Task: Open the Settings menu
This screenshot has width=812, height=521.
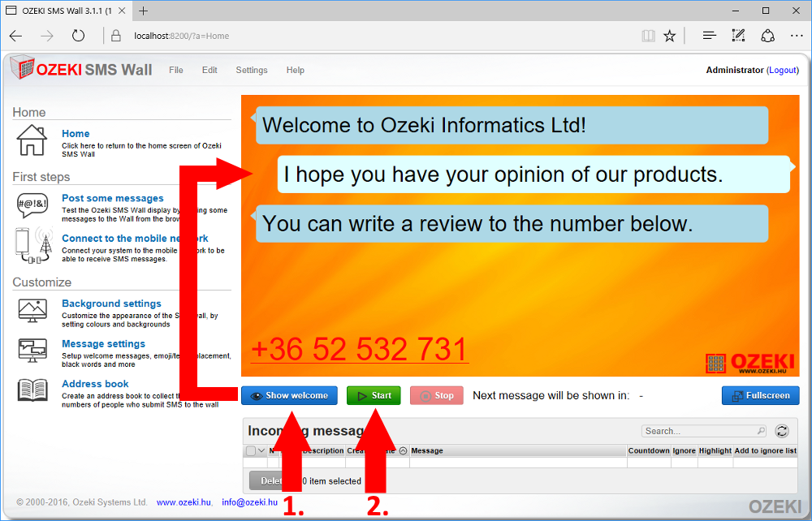Action: coord(252,70)
